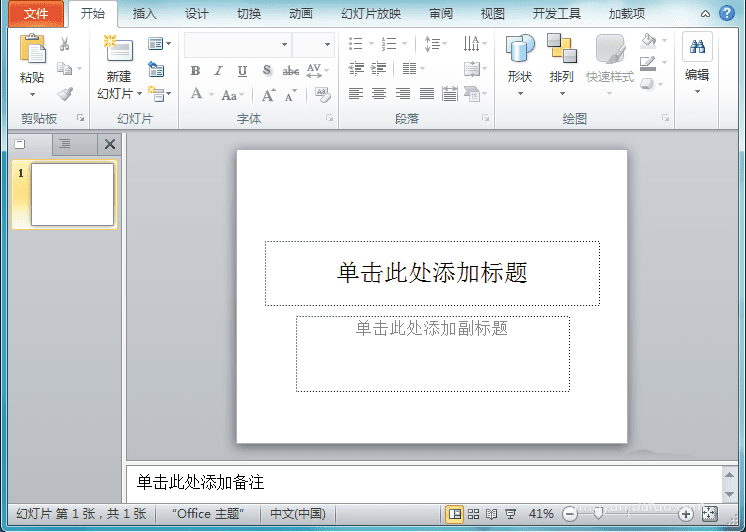Viewport: 746px width, 532px height.
Task: Switch to Reading view
Action: pos(491,514)
